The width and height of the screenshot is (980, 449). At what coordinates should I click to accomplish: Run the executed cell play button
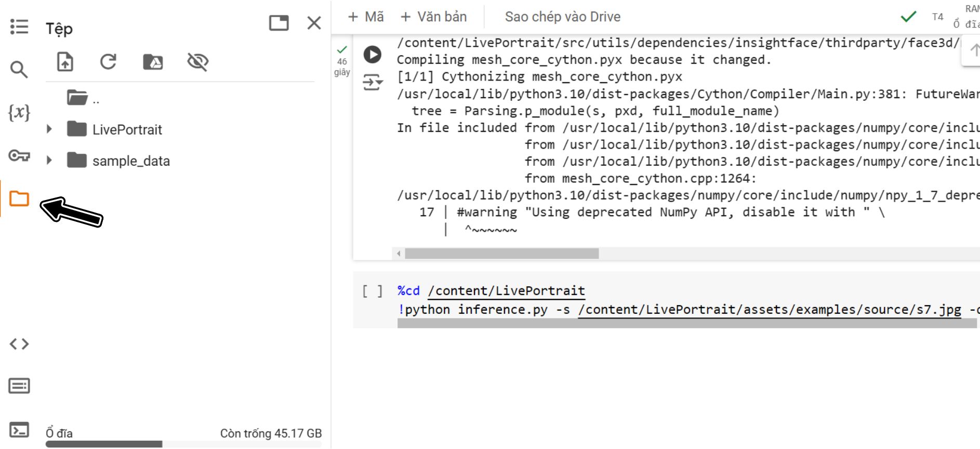372,55
